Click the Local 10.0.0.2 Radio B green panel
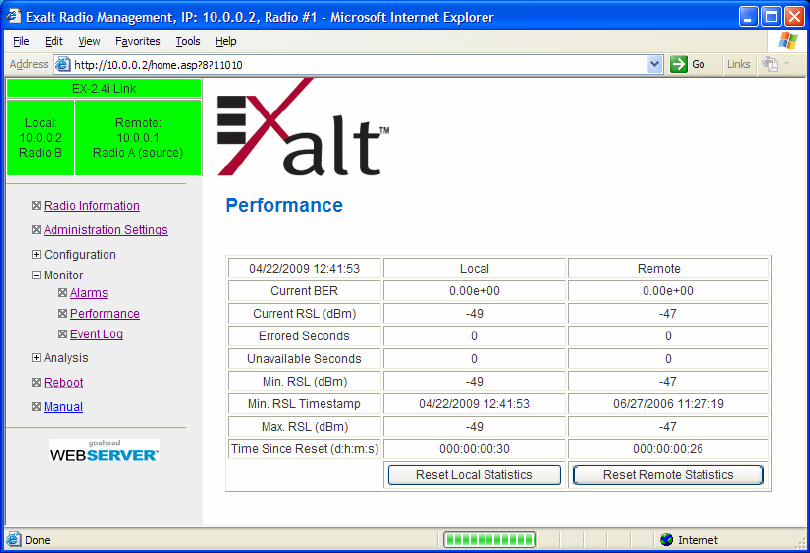 pos(40,137)
